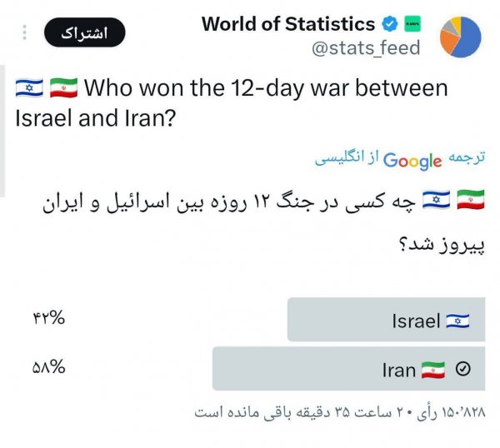Open the World of Statistics profile name
Image resolution: width=500 pixels, height=448 pixels.
click(288, 24)
